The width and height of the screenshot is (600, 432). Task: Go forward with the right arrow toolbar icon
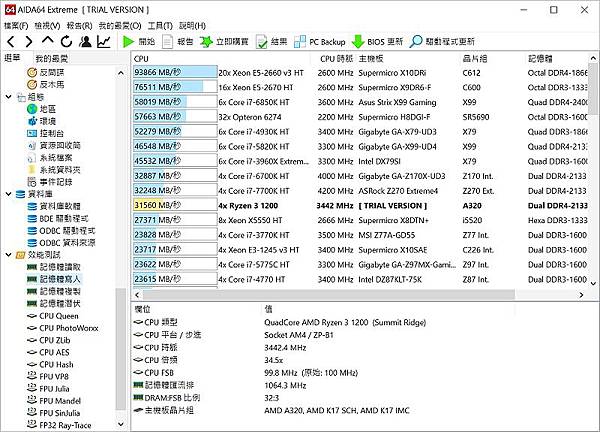pyautogui.click(x=29, y=41)
